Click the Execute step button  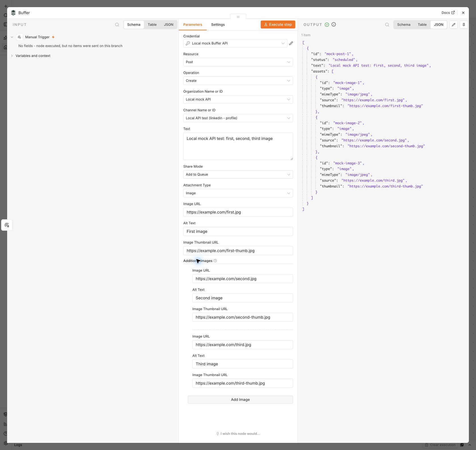278,25
